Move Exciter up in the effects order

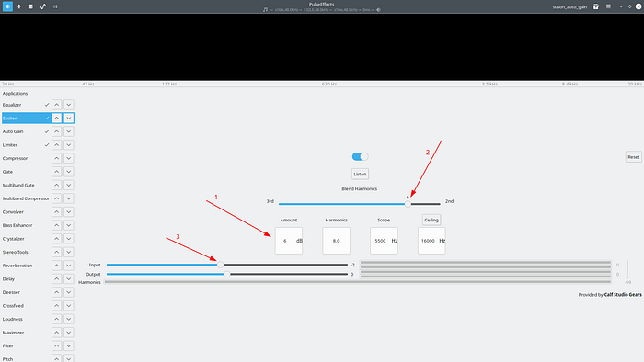57,119
